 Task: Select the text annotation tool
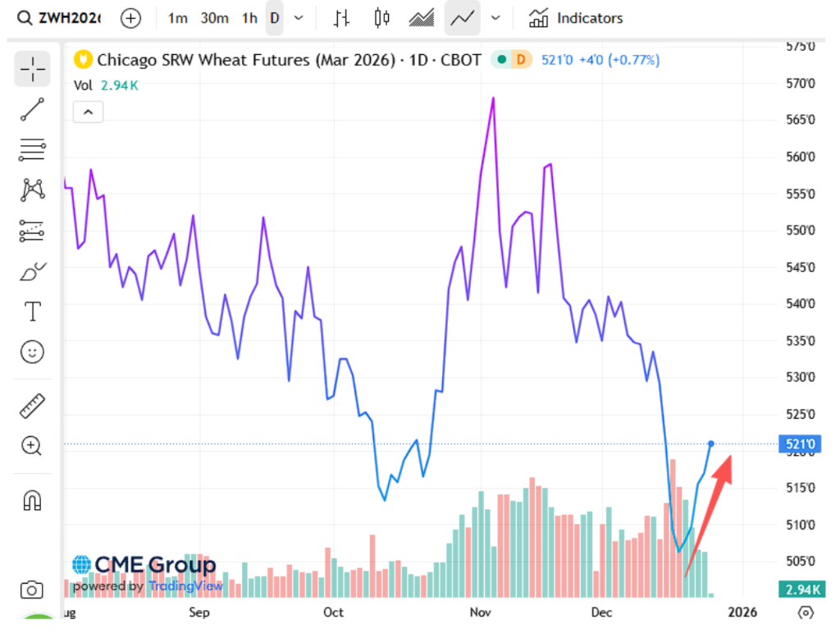[32, 311]
